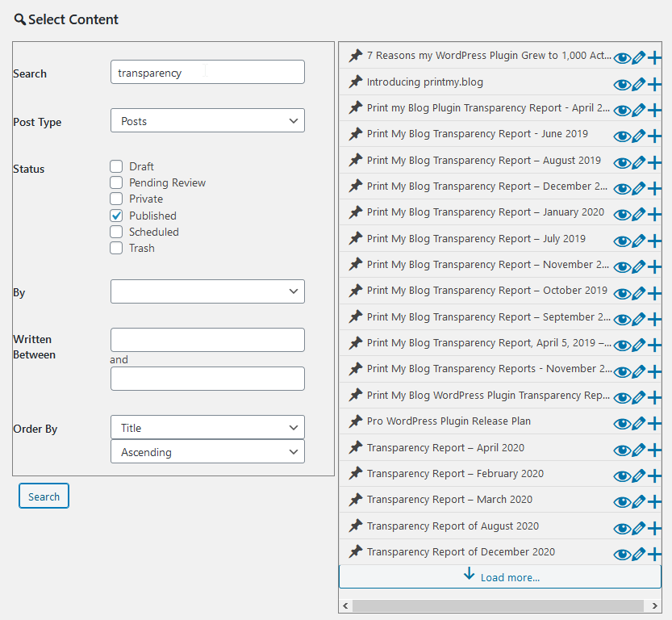Tick the Trash status checkbox
The height and width of the screenshot is (620, 672).
116,248
